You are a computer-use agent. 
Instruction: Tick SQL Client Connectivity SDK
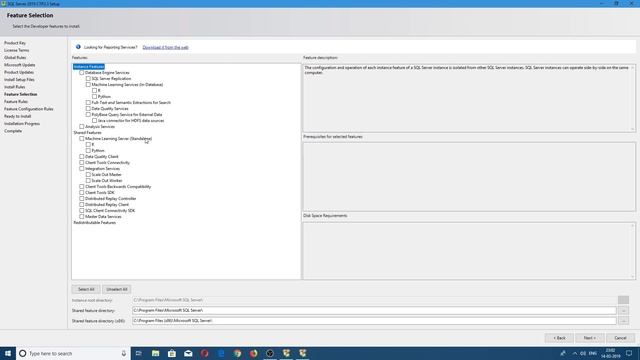(82, 211)
